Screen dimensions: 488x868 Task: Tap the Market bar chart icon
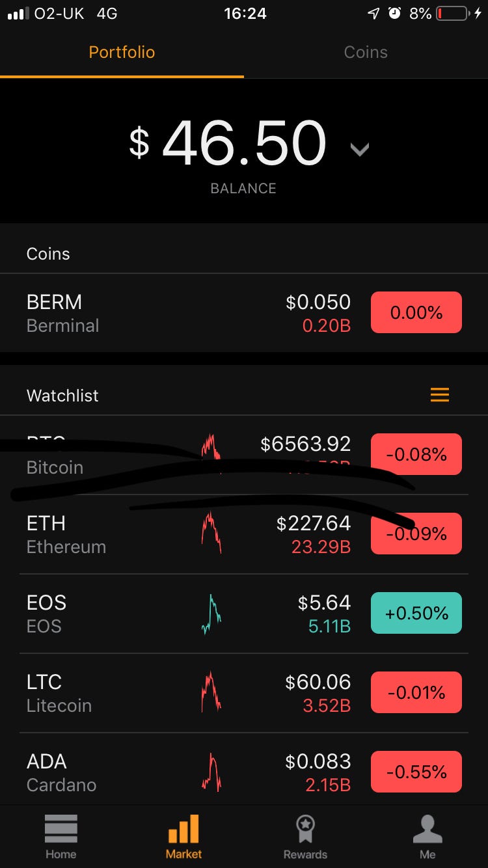click(183, 828)
